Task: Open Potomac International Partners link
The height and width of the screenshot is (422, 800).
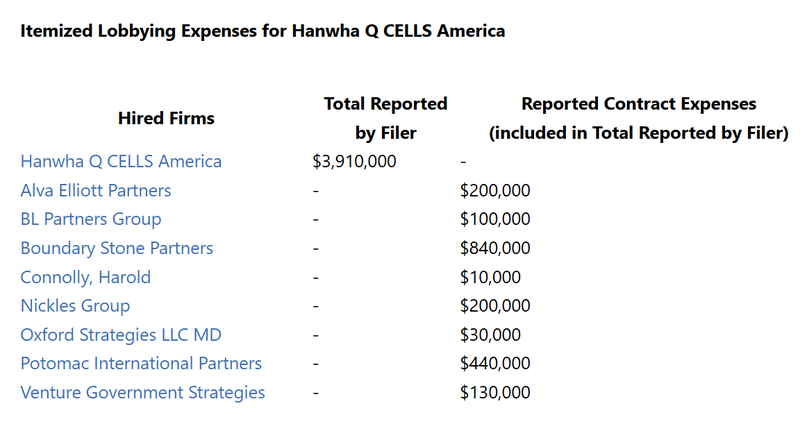Action: (141, 364)
